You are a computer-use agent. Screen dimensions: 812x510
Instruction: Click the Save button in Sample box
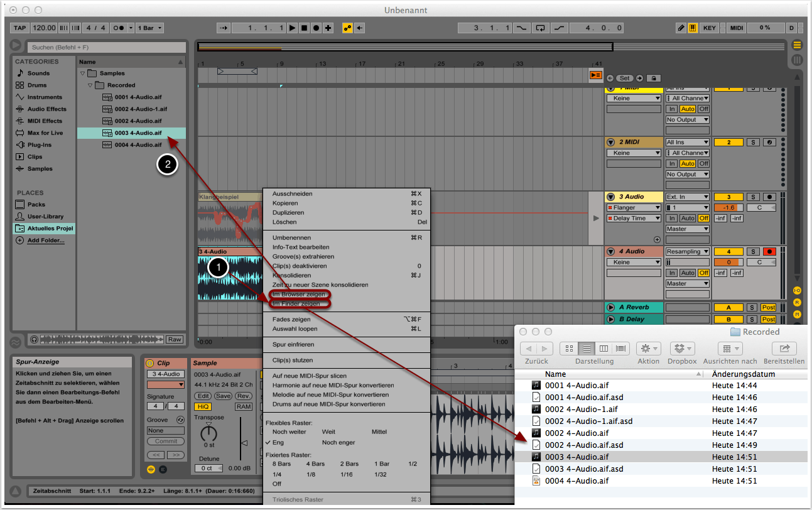tap(223, 396)
